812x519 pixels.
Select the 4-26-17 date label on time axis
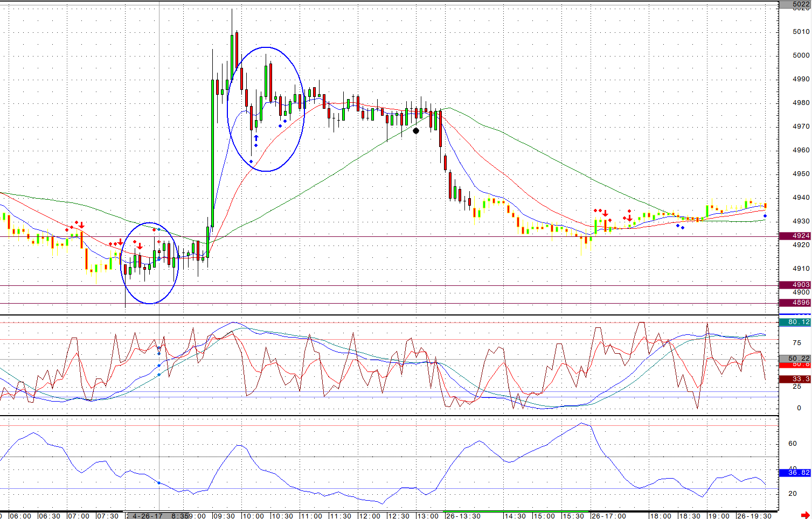147,516
